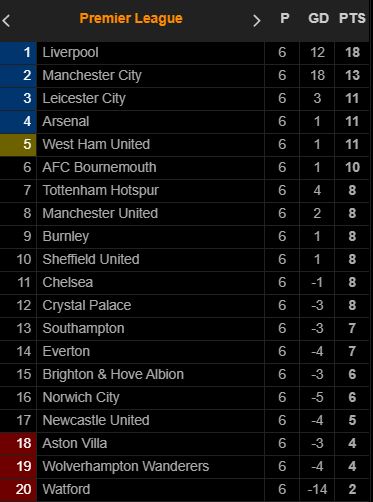Select Manchester City in the standings
Screen dimensions: 373x502
[184, 76]
